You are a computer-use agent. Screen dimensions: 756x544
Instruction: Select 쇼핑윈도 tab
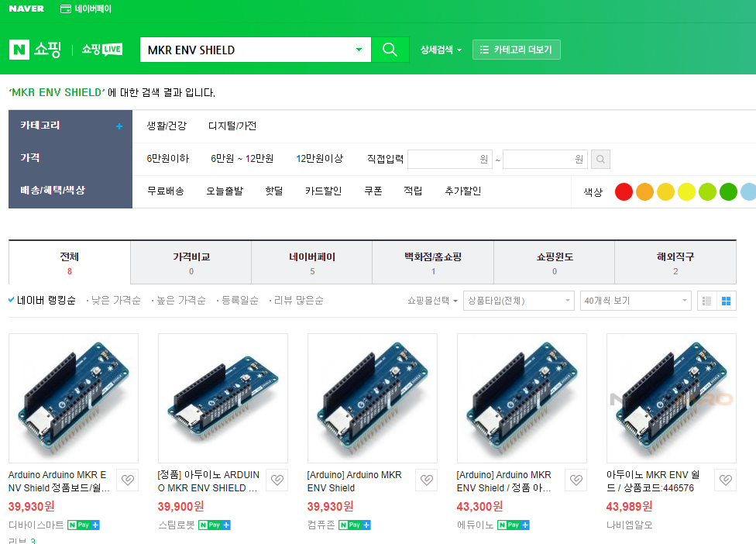[555, 263]
